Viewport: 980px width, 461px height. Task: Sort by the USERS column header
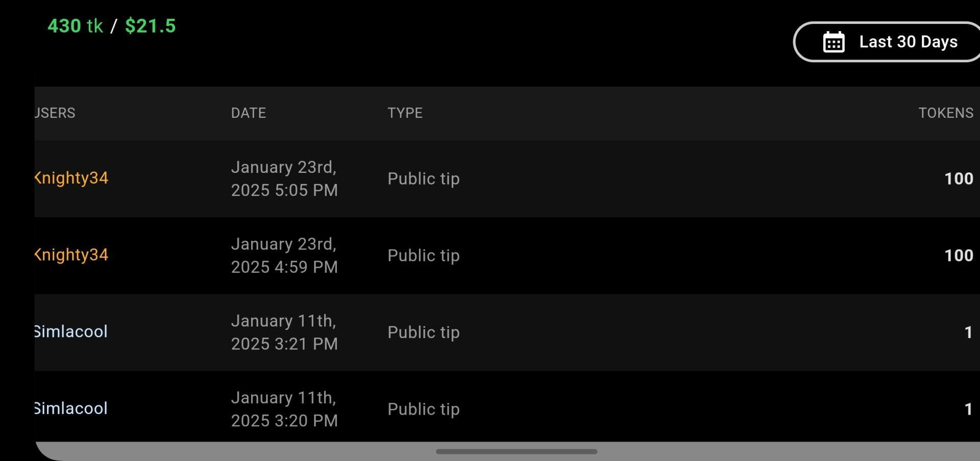(55, 113)
